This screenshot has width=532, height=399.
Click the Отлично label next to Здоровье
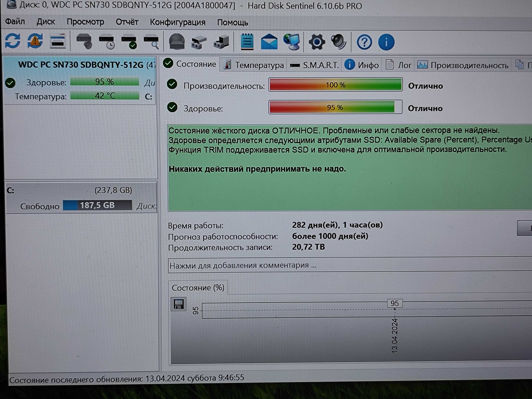[x=425, y=109]
